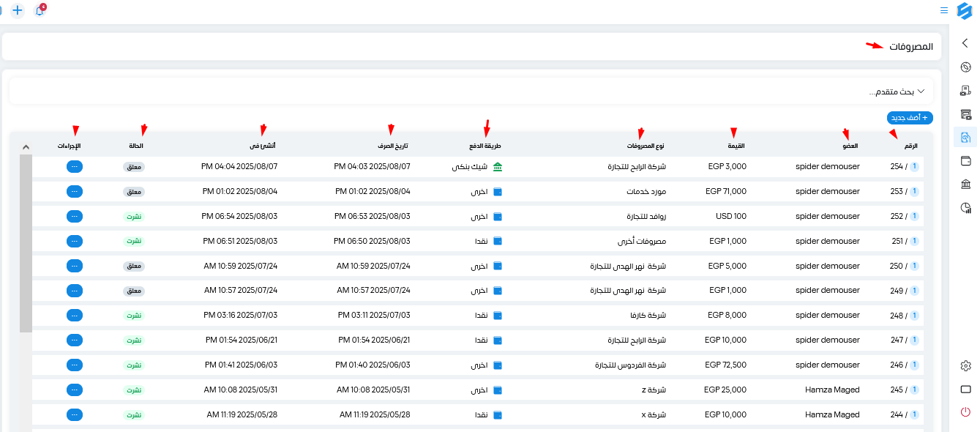
Task: Click the payment wallet icon in row 248
Action: point(498,316)
